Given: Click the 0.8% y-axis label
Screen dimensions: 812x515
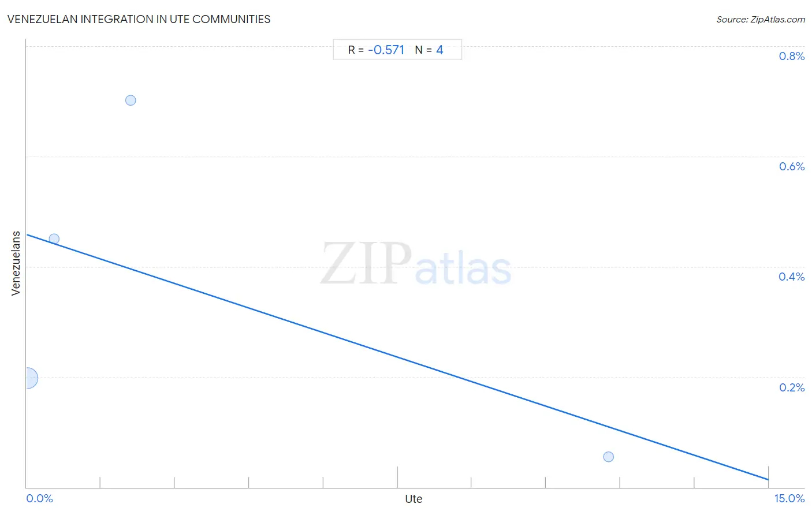Looking at the screenshot, I should click(791, 56).
